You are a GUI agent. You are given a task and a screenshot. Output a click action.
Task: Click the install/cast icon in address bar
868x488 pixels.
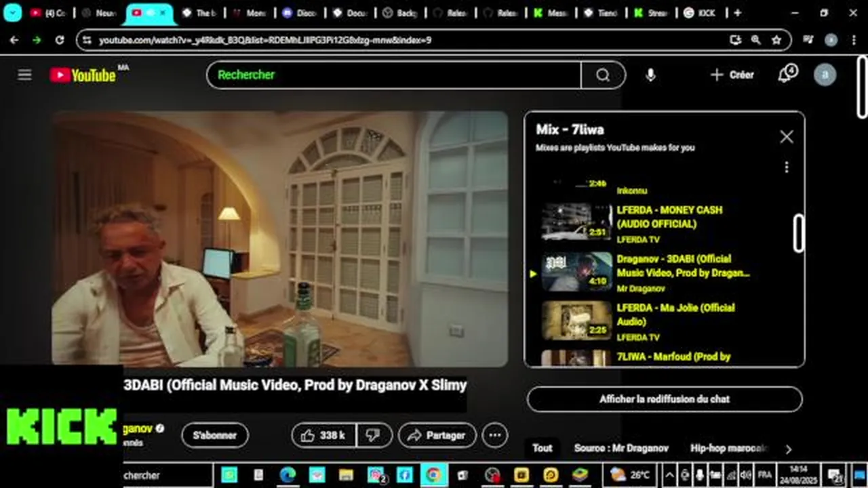coord(735,40)
